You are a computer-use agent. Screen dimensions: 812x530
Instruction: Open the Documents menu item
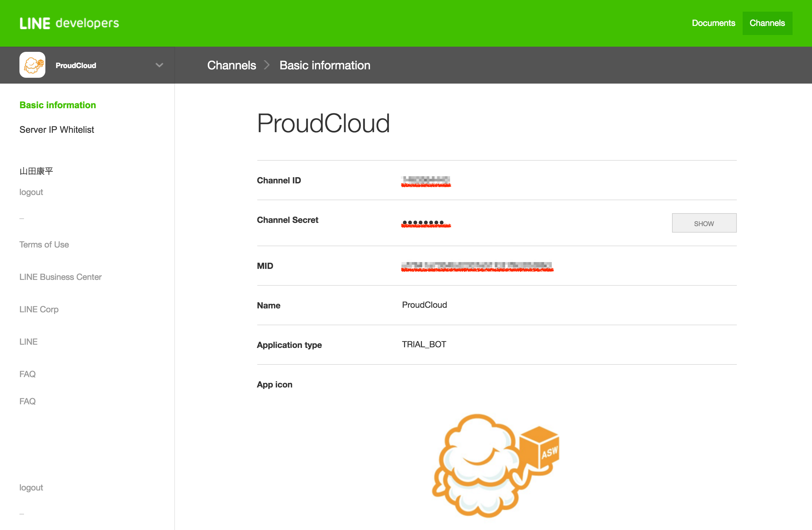coord(713,23)
